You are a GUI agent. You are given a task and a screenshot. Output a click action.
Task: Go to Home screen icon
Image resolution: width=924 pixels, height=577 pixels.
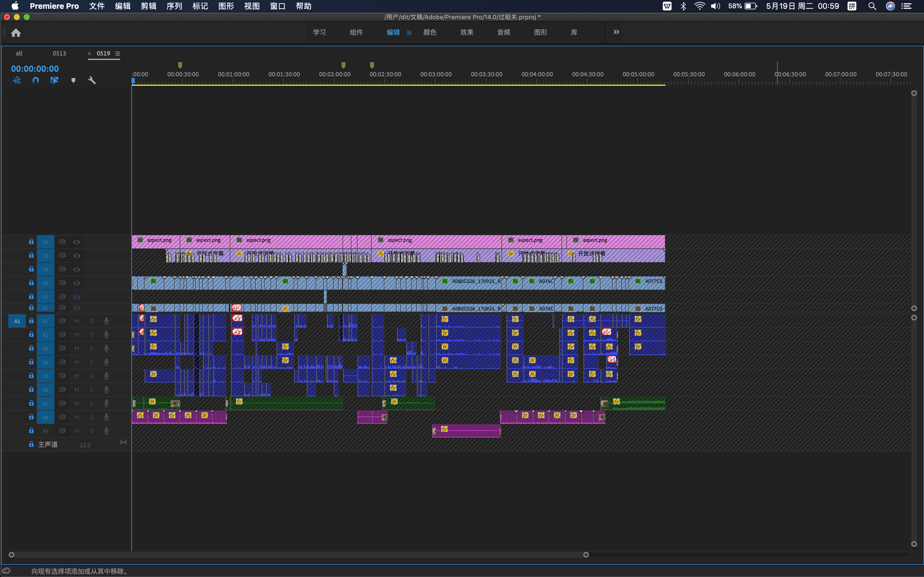tap(16, 33)
